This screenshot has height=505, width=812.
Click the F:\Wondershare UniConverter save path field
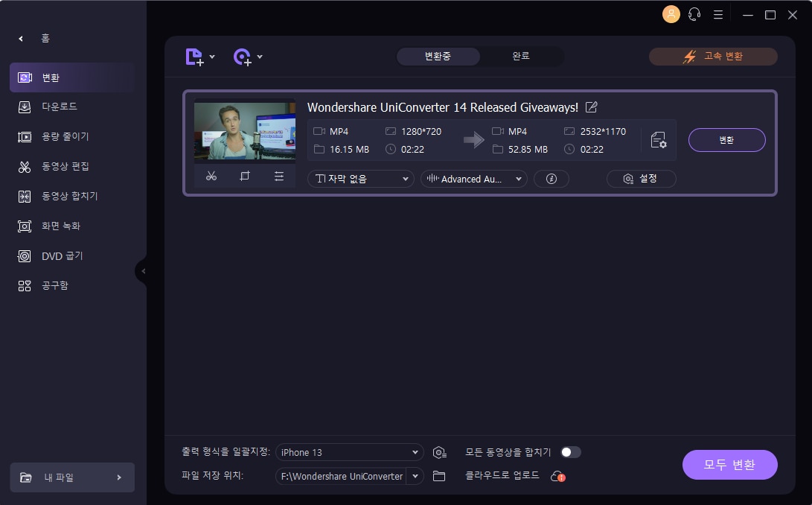pyautogui.click(x=342, y=477)
